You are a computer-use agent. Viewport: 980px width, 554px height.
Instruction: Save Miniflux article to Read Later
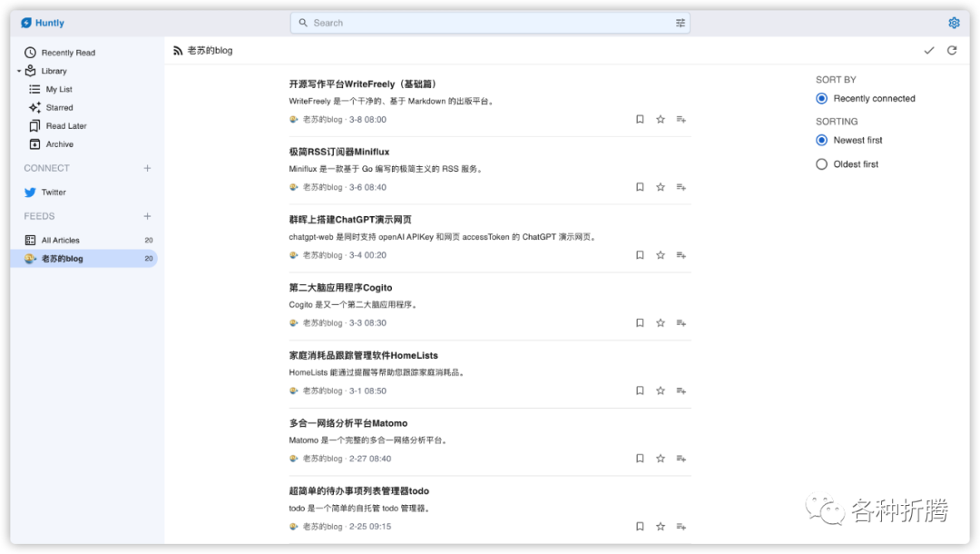pos(640,187)
